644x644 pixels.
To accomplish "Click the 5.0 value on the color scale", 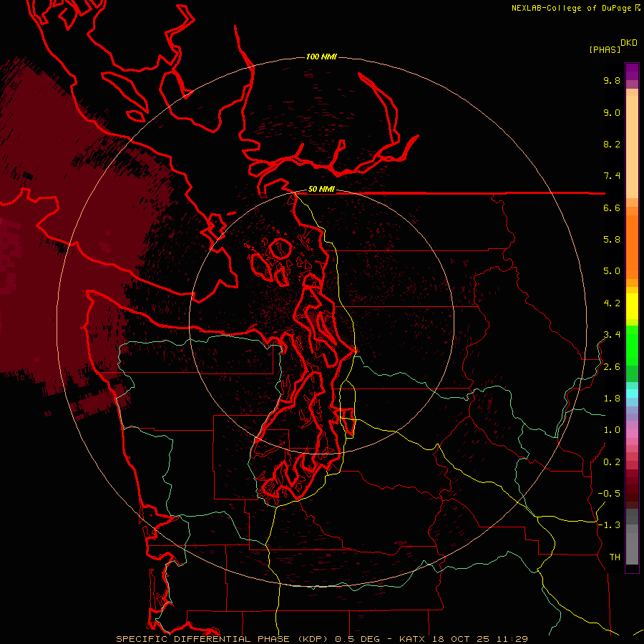I will pos(612,271).
